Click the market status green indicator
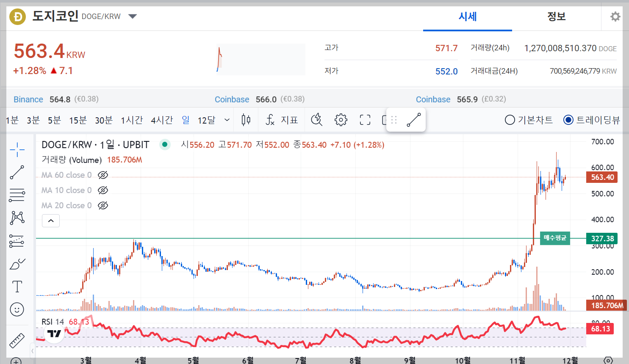 tap(165, 145)
